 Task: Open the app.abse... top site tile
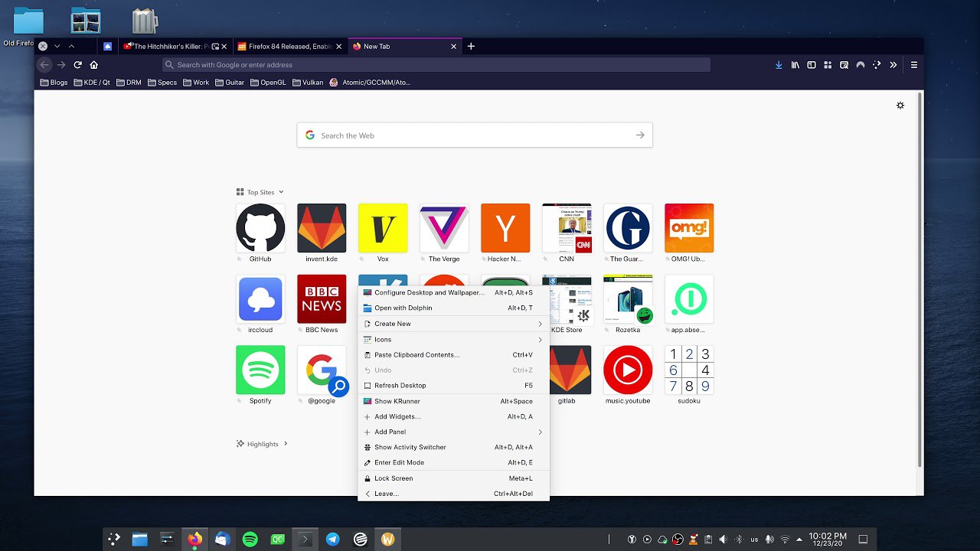[x=689, y=299]
